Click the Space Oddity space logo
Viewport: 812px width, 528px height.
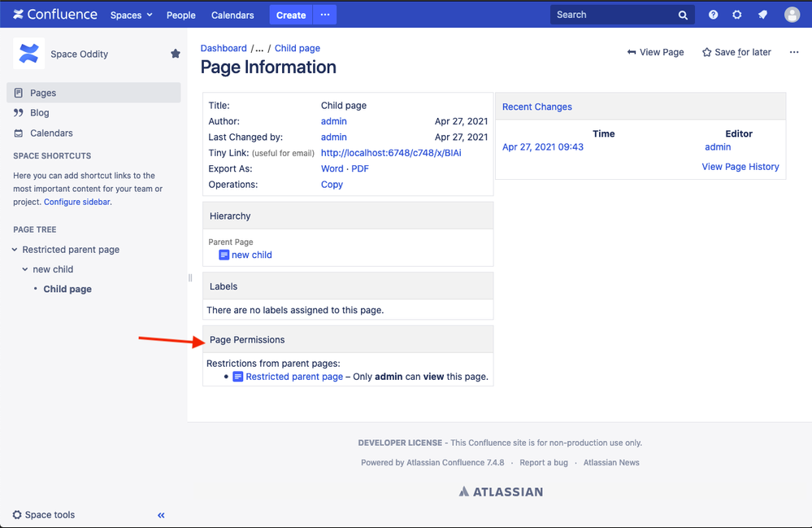[28, 54]
